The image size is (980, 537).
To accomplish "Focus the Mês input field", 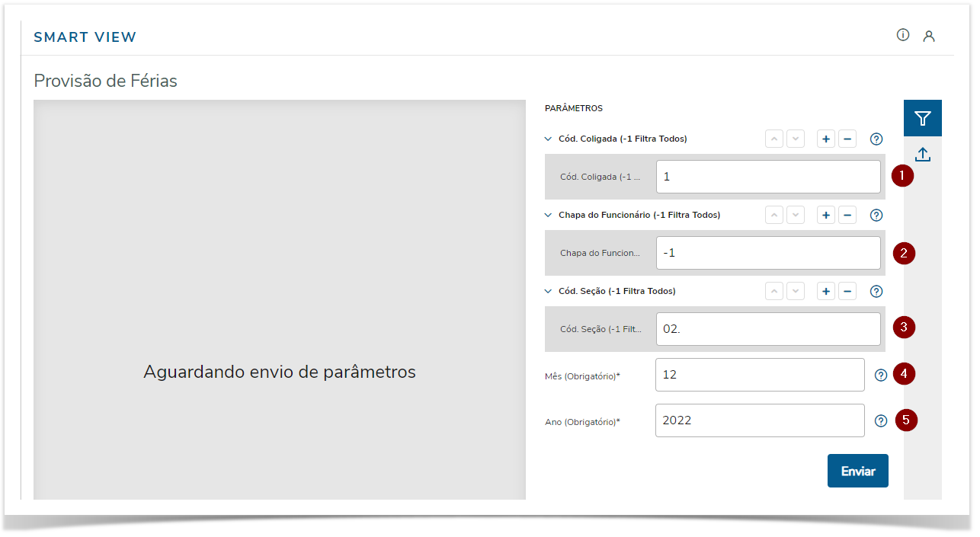I will point(760,375).
